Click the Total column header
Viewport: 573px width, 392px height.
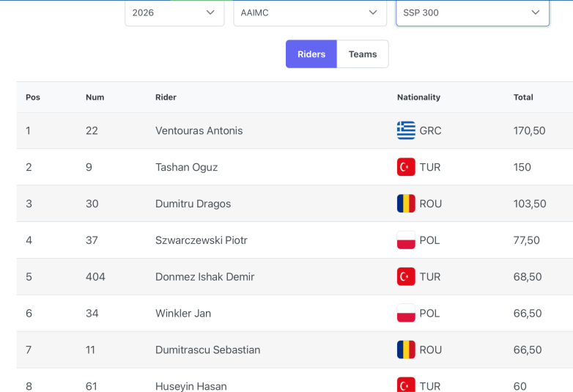pos(523,97)
